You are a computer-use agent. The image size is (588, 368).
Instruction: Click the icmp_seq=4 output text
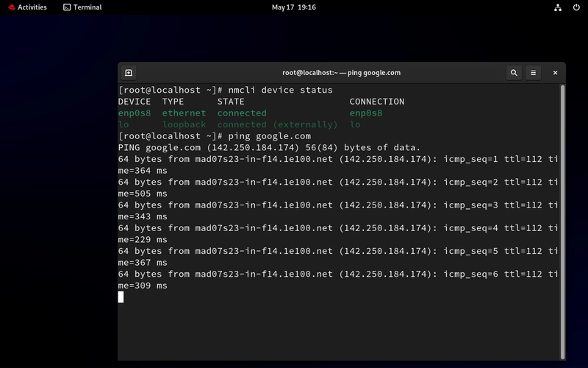(x=470, y=228)
